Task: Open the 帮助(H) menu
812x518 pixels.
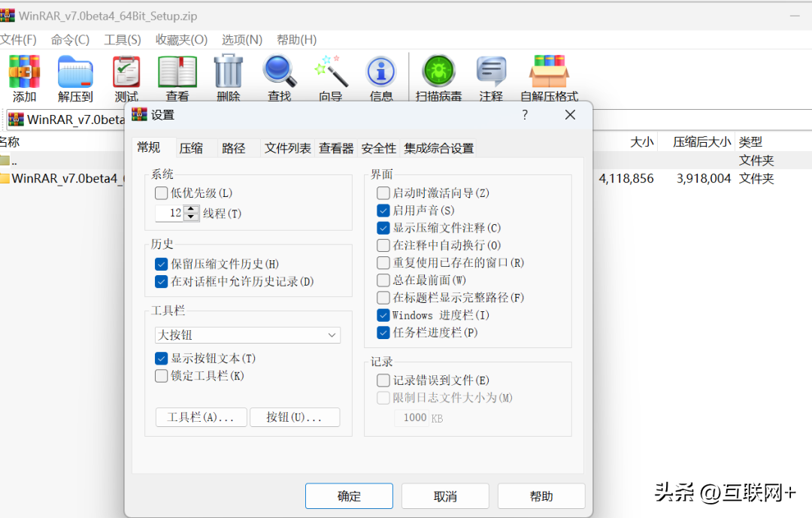Action: pyautogui.click(x=297, y=40)
